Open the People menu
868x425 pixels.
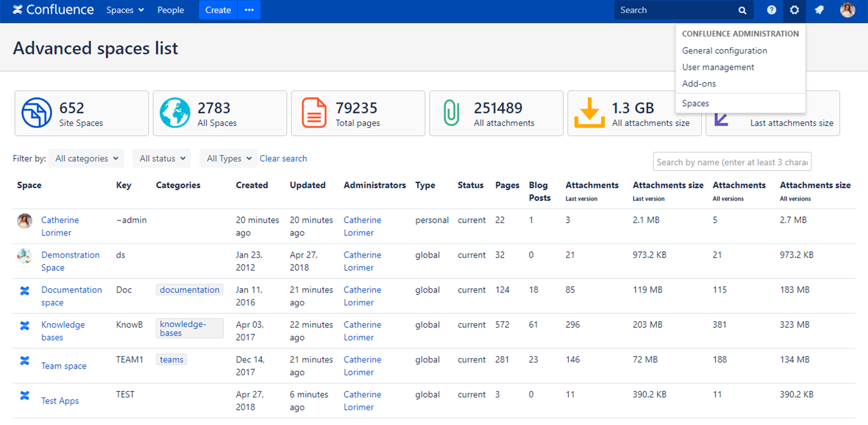tap(170, 10)
